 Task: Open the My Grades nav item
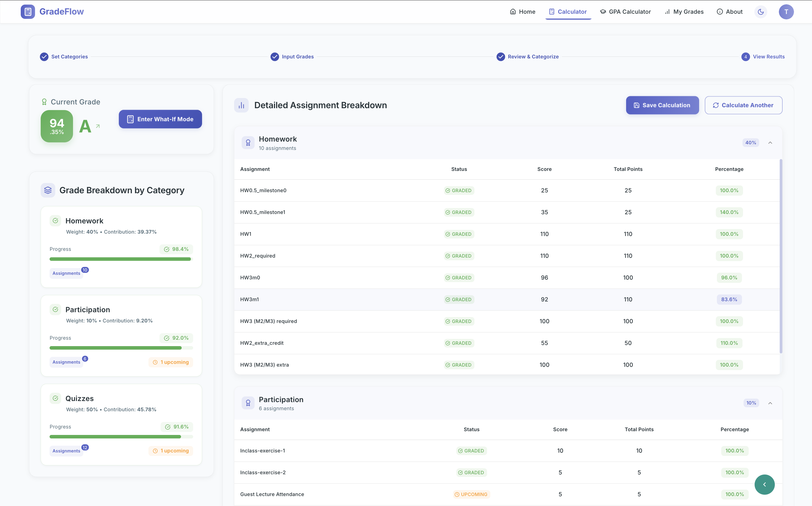click(684, 12)
